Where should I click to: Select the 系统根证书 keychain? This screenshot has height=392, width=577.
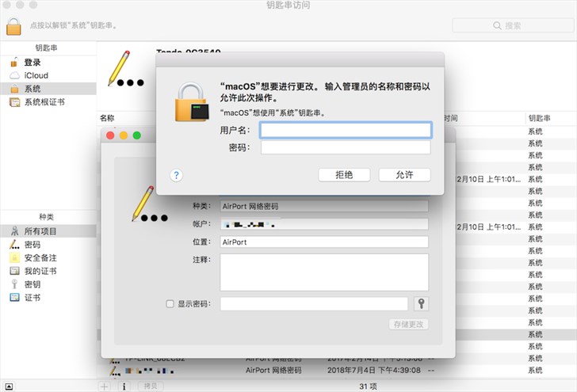point(44,102)
